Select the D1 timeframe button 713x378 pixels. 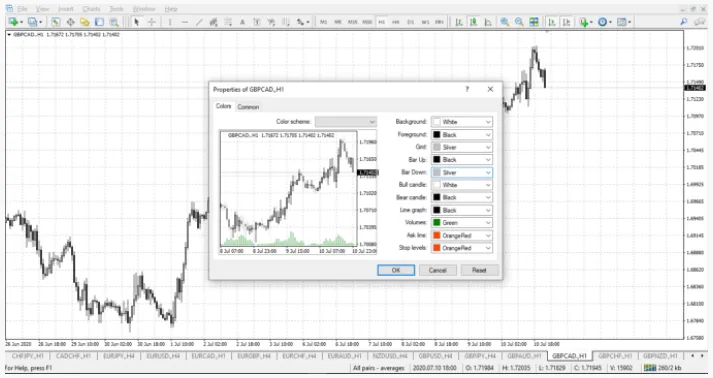[411, 22]
